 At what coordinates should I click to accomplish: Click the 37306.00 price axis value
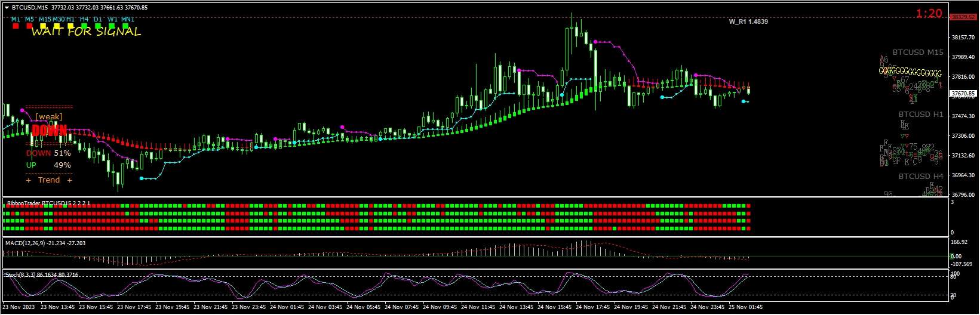963,136
